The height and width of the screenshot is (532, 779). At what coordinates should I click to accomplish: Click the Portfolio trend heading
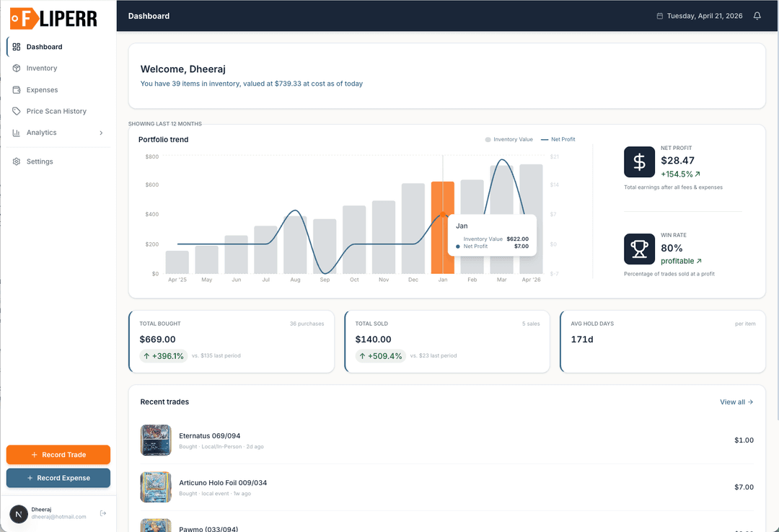pyautogui.click(x=164, y=140)
